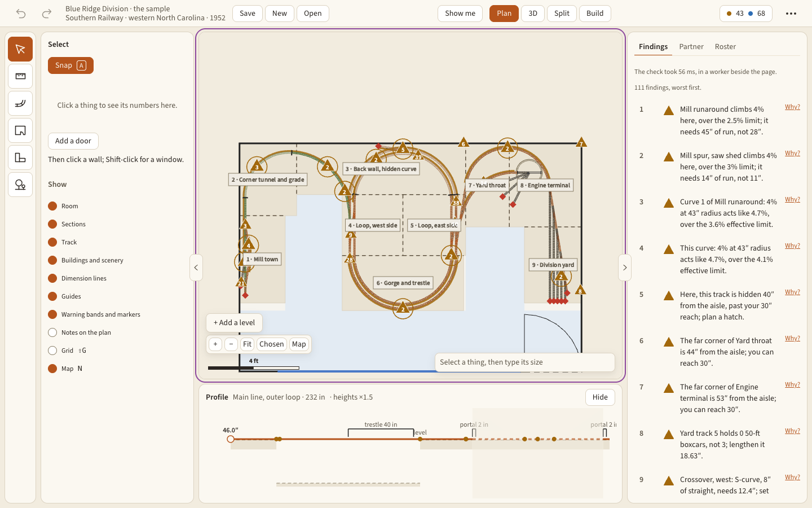Click the number 8 warning marker near Division yard
Viewport: 812px width, 508px height.
(x=580, y=290)
